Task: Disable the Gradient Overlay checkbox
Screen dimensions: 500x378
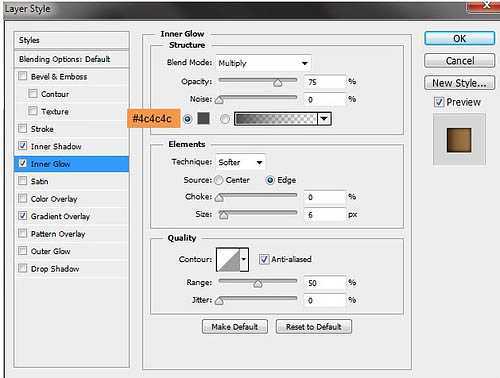Action: pyautogui.click(x=22, y=216)
